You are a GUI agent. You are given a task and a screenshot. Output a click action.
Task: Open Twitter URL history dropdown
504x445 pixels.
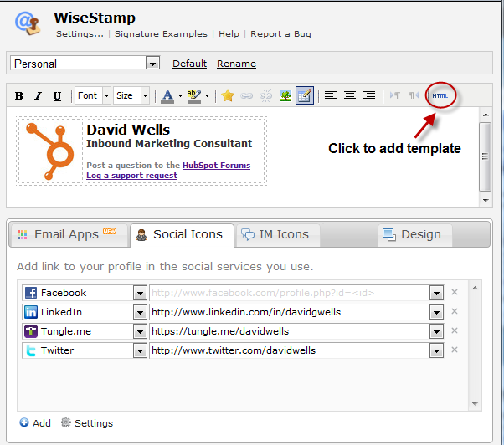pyautogui.click(x=436, y=350)
